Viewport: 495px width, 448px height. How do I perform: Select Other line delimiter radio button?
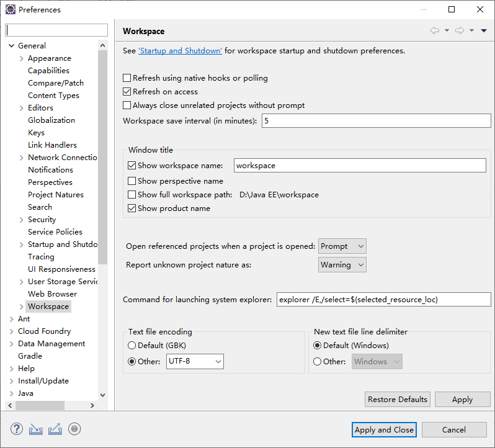317,362
